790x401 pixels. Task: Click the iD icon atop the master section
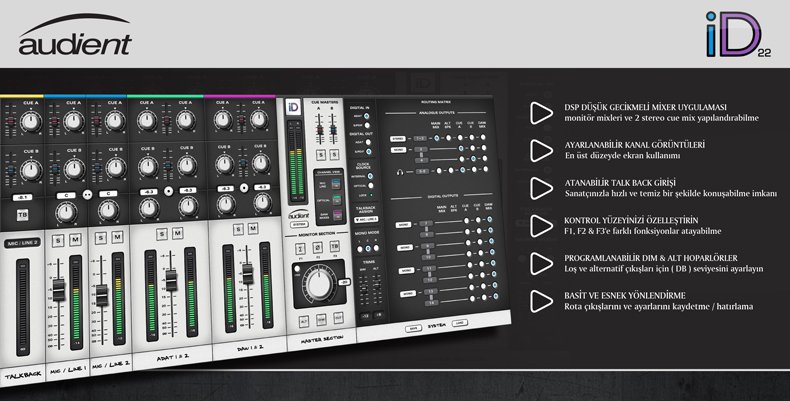coord(293,107)
